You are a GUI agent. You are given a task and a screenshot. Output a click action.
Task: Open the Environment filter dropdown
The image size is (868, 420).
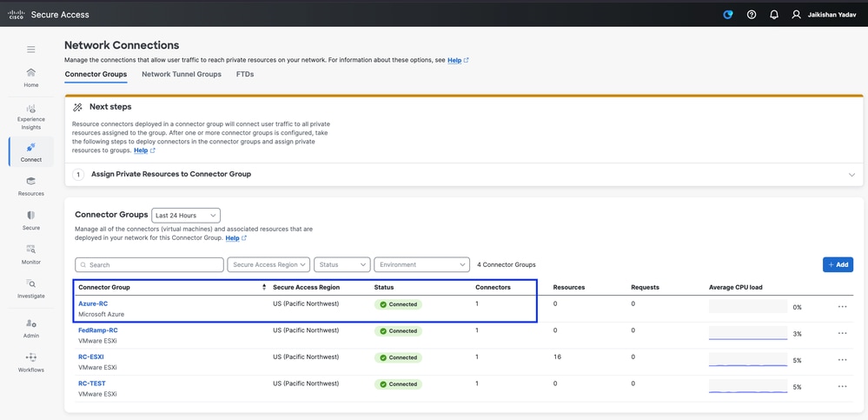tap(422, 264)
